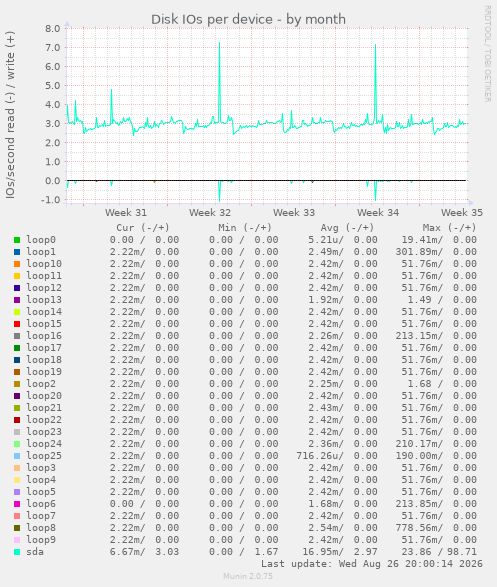Viewport: 497px width, 587px height.
Task: Click the loop25 light blue color swatch
Action: (x=17, y=456)
